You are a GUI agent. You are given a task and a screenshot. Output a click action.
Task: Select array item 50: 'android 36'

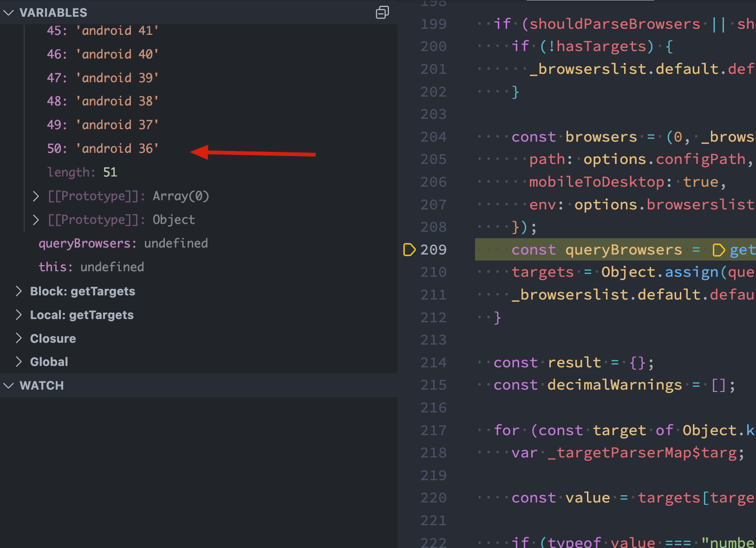103,149
